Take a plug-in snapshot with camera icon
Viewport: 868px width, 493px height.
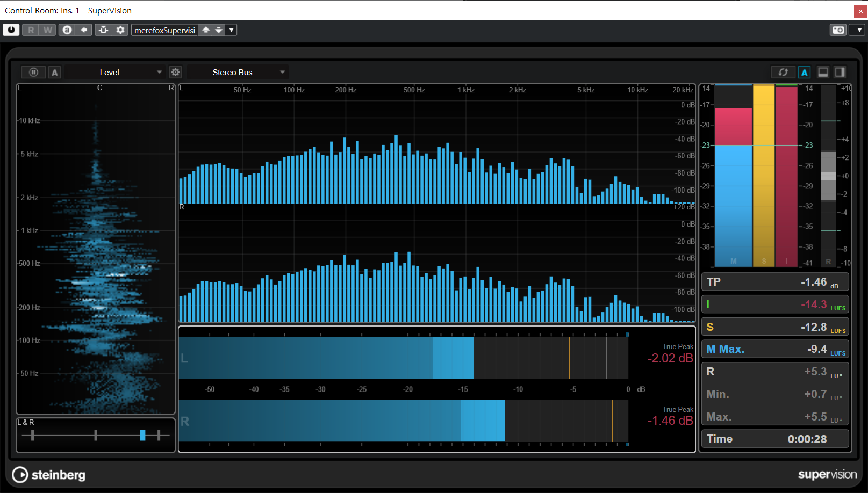838,30
